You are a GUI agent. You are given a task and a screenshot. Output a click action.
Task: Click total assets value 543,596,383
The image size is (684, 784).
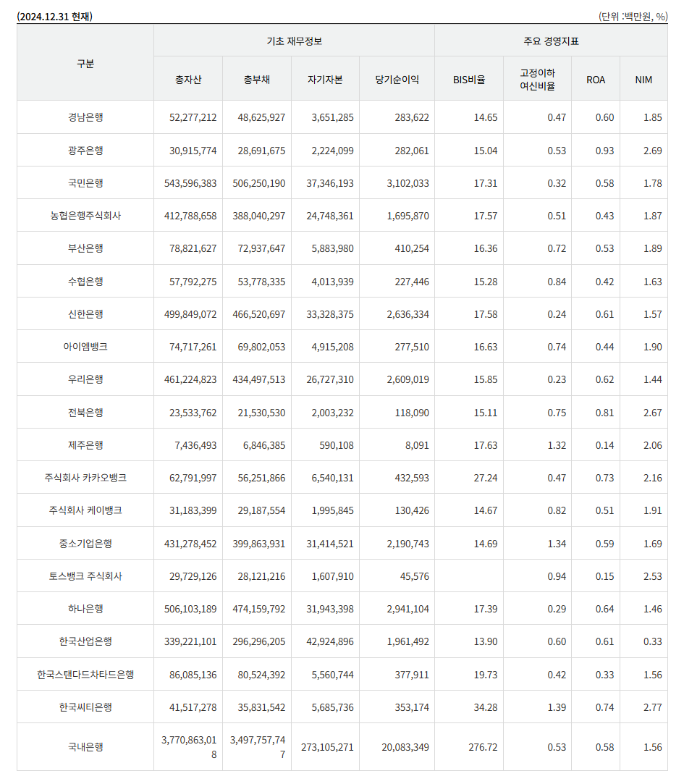190,183
